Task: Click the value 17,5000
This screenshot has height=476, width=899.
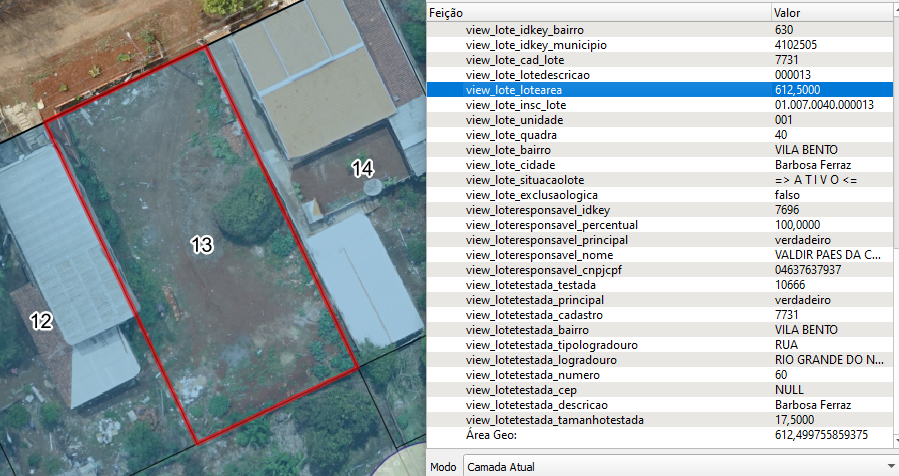Action: [794, 420]
